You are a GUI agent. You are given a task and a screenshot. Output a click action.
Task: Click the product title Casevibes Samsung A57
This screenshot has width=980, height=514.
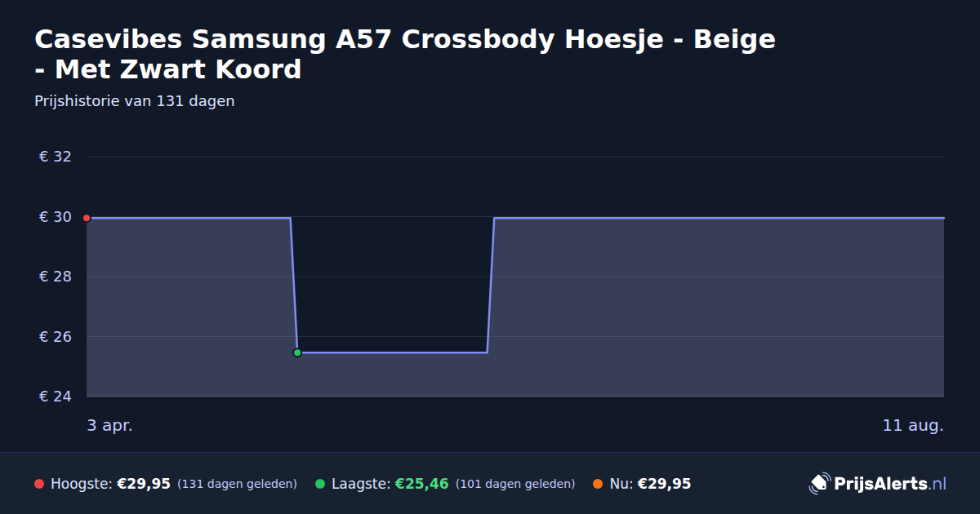tap(405, 54)
